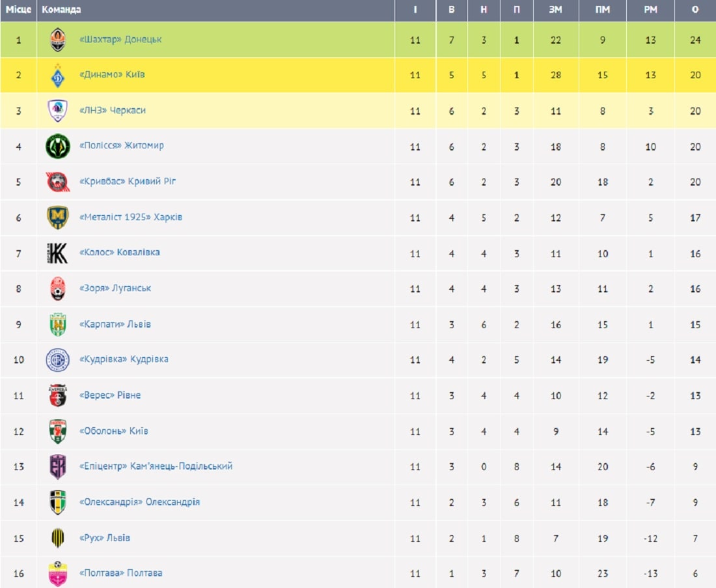Click the Kryvbas Kryvyi Rih logo
Viewport: 716px width, 588px height.
57,182
